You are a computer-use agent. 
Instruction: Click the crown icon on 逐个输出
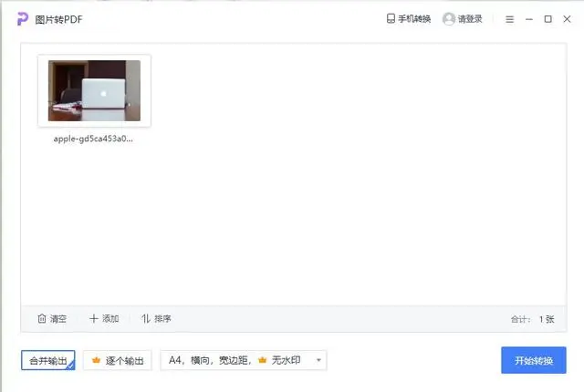(x=96, y=360)
